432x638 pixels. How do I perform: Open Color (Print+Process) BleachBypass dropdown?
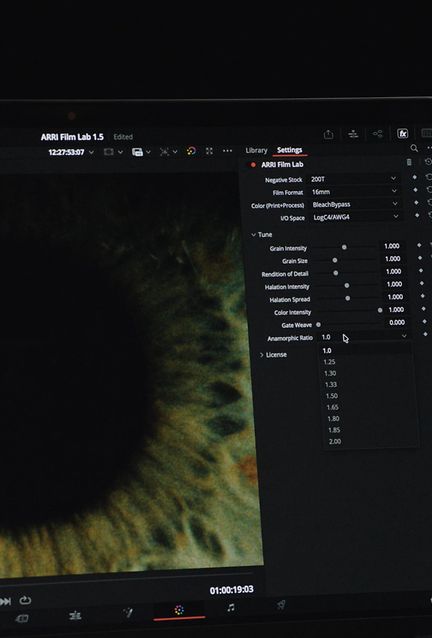(355, 204)
